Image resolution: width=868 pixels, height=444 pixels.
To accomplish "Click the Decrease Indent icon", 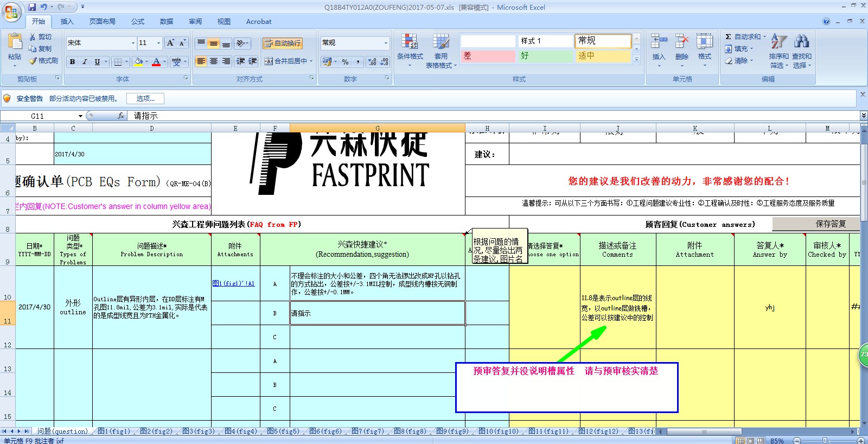I will click(x=240, y=61).
